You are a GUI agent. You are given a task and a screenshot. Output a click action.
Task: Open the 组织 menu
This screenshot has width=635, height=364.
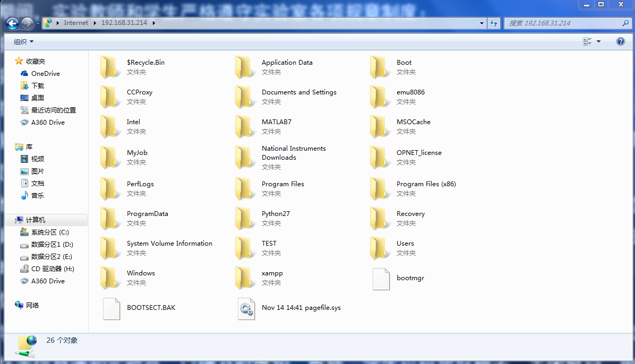(x=23, y=42)
